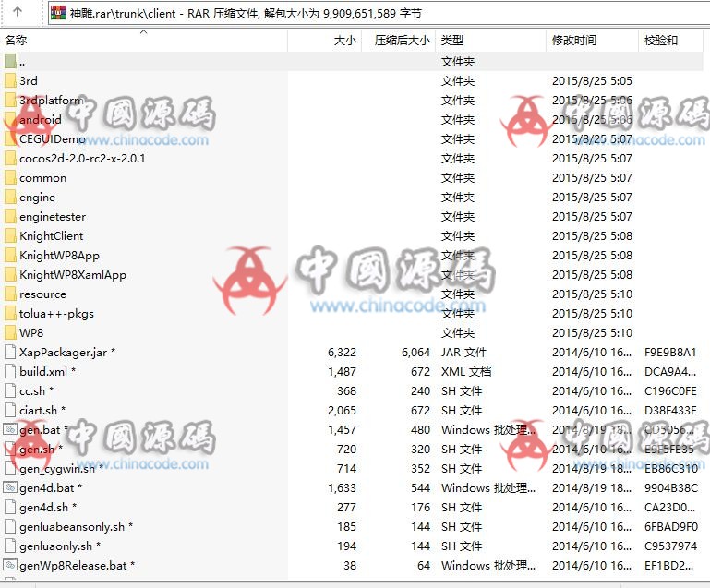Click the packed size 544 of gen4d.bat
Image resolution: width=710 pixels, height=588 pixels.
[x=421, y=488]
